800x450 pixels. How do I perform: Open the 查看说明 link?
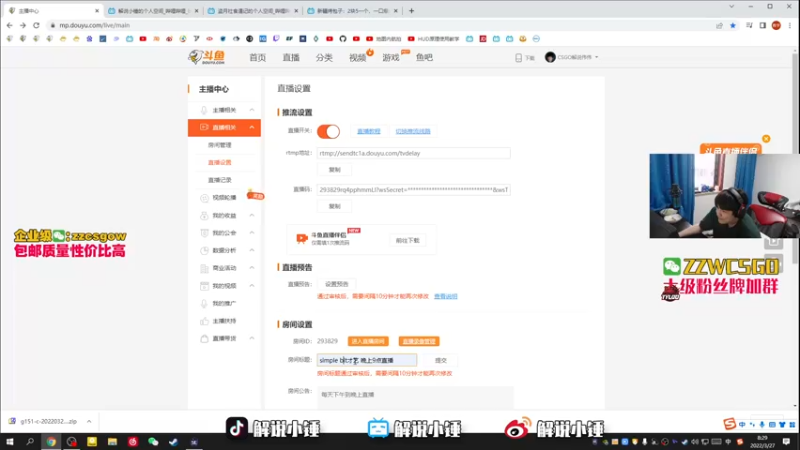click(446, 296)
